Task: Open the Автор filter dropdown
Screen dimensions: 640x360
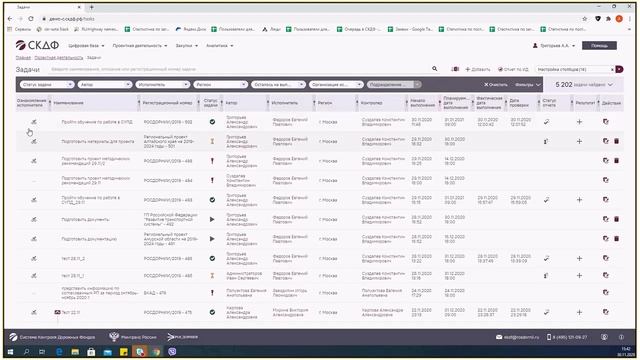Action: point(105,84)
